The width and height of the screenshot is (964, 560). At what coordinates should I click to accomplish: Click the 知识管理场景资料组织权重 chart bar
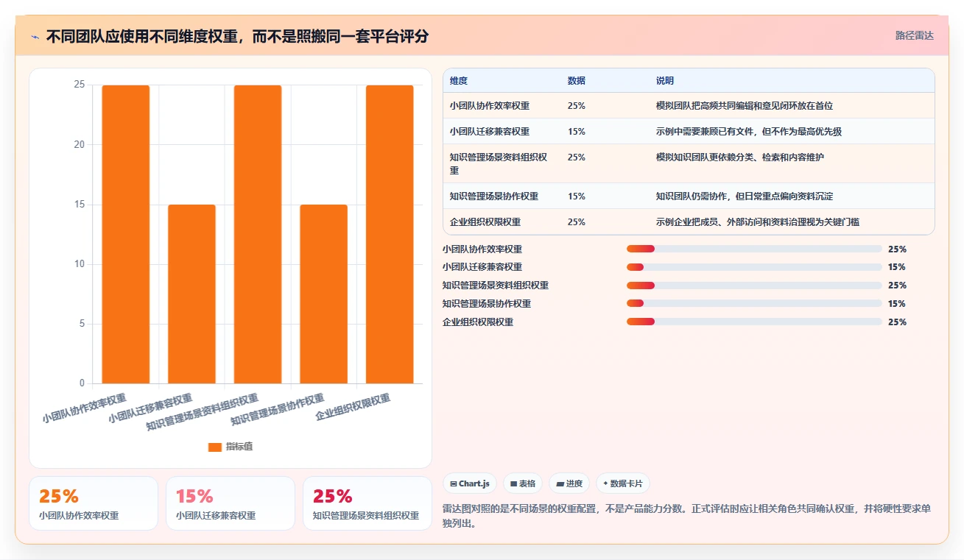coord(258,234)
